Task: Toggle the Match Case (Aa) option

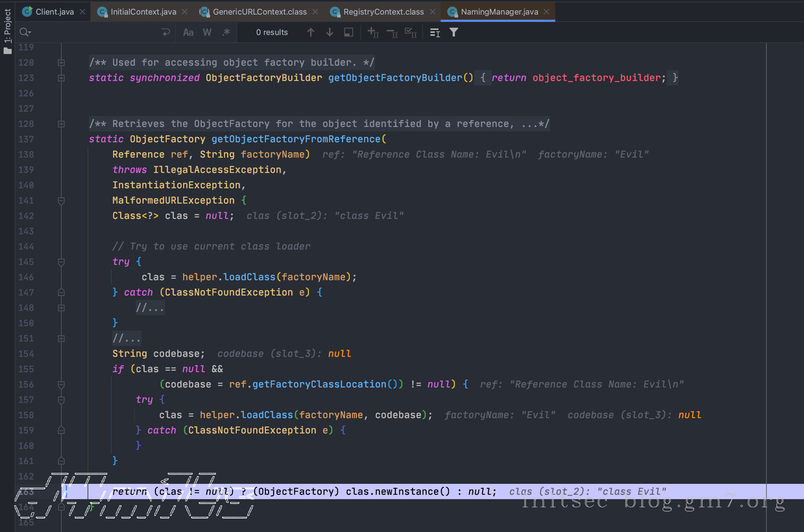Action: click(188, 32)
